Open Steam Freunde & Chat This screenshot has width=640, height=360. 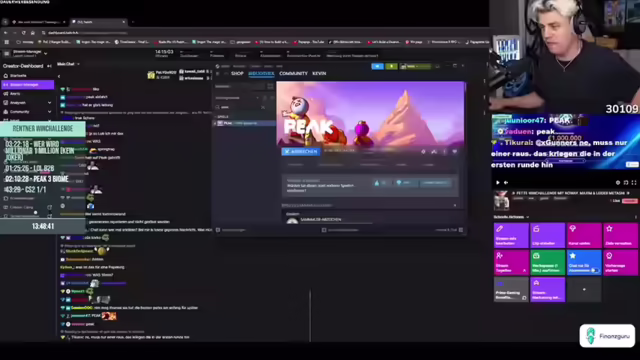click(449, 230)
